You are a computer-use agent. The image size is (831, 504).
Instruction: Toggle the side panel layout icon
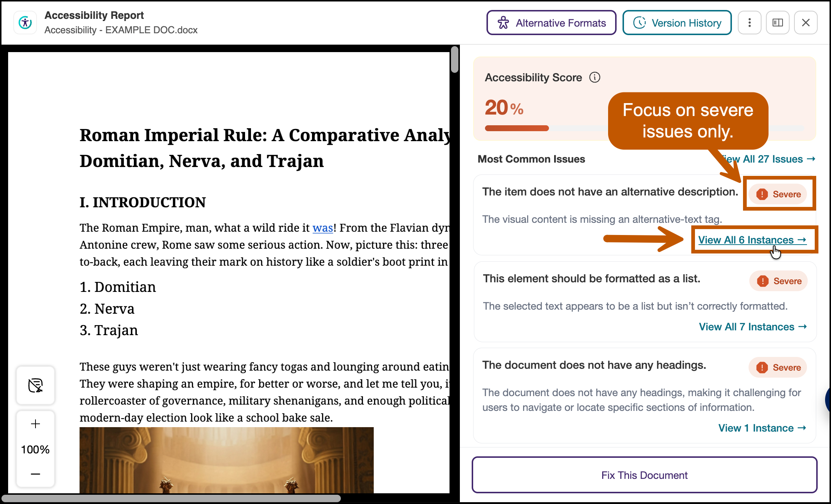(777, 23)
